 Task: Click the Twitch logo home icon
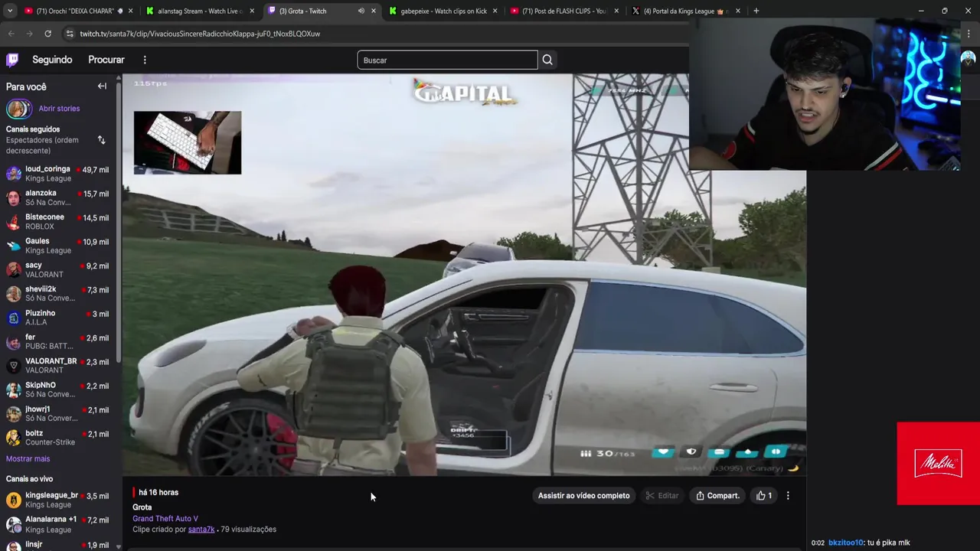coord(12,60)
